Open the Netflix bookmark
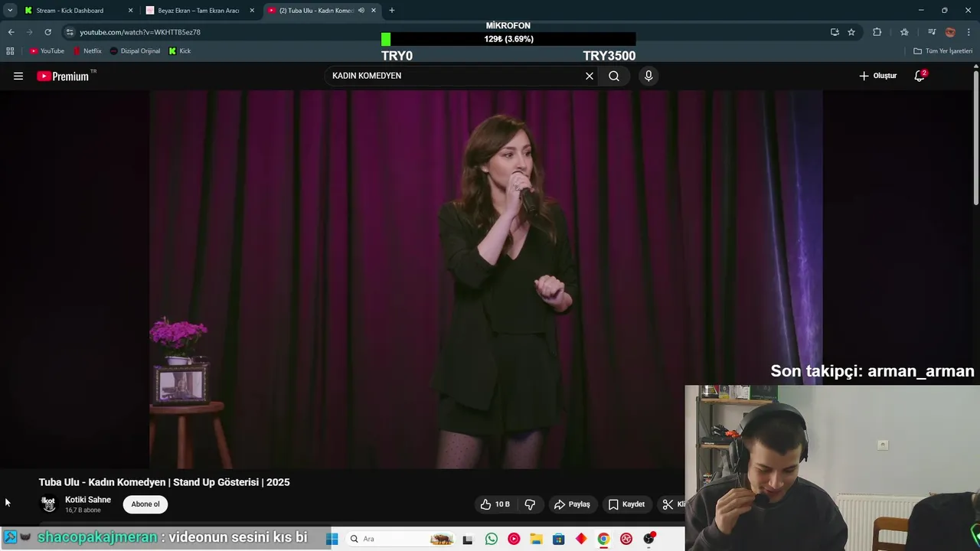Image resolution: width=980 pixels, height=551 pixels. (x=87, y=51)
